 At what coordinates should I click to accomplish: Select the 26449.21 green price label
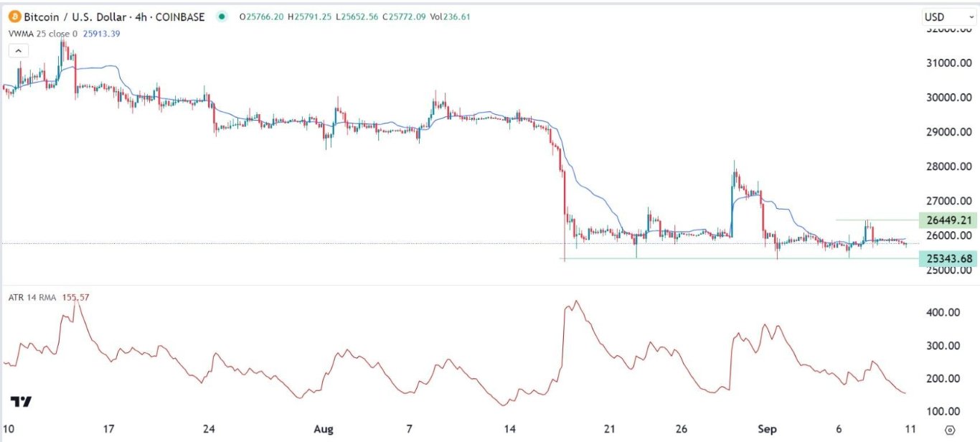(x=947, y=220)
